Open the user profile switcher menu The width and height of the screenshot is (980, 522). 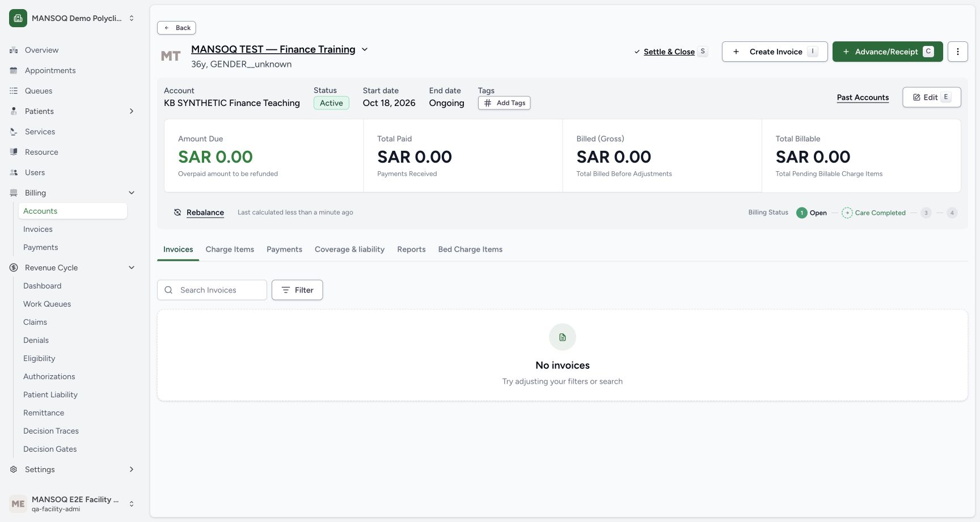pos(73,503)
